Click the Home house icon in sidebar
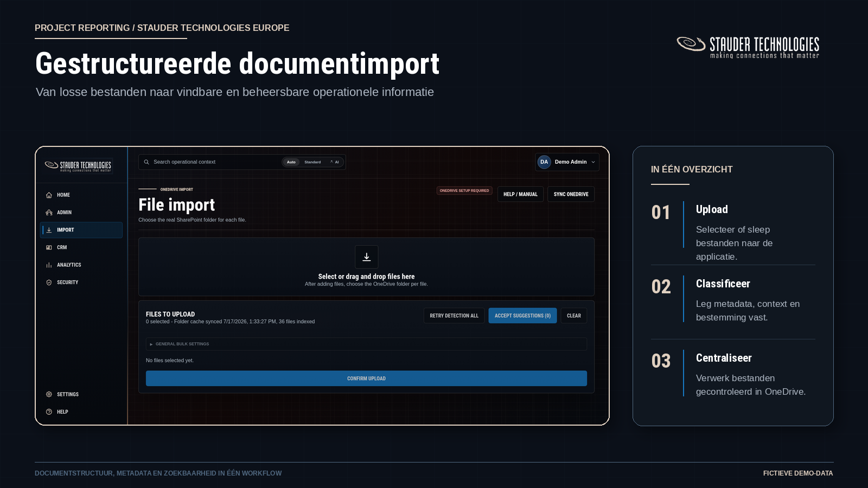Screen dimensions: 868x488 click(x=49, y=195)
